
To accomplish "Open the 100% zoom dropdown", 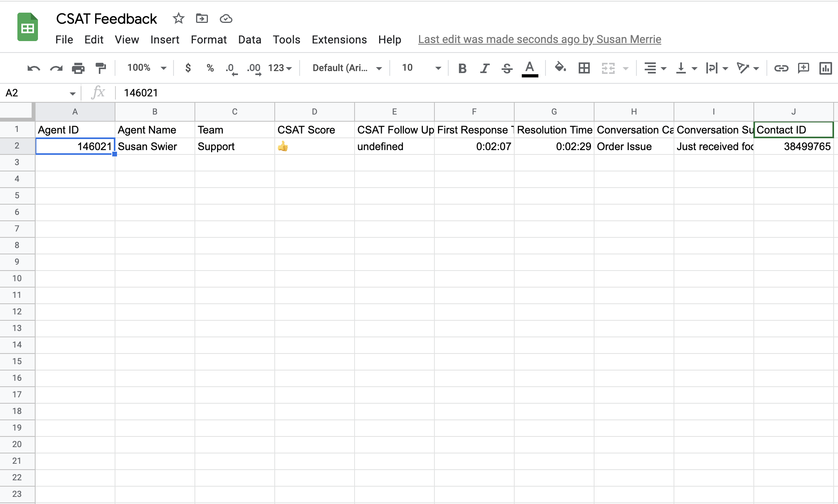I will pyautogui.click(x=147, y=68).
